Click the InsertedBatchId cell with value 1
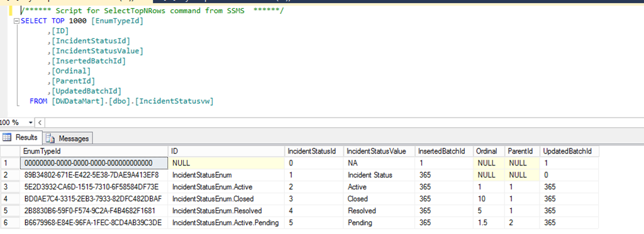Viewport: 644px width, 234px height. pos(445,163)
